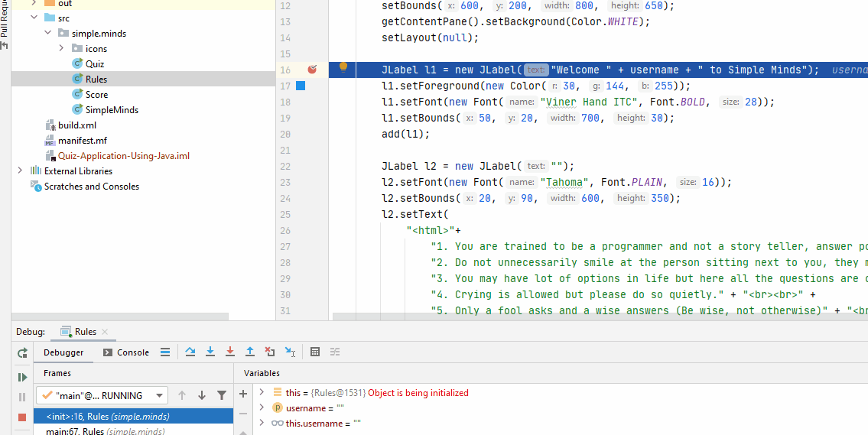Rerun the Rules debug session

point(22,352)
